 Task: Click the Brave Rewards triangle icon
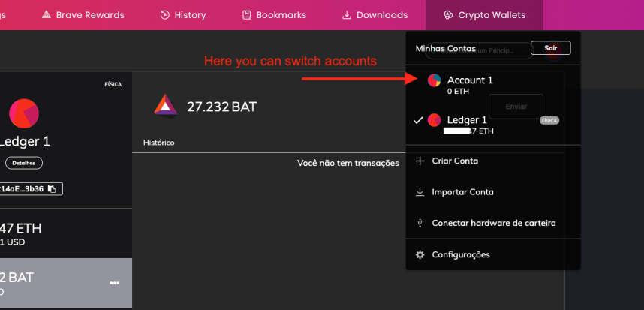point(47,15)
